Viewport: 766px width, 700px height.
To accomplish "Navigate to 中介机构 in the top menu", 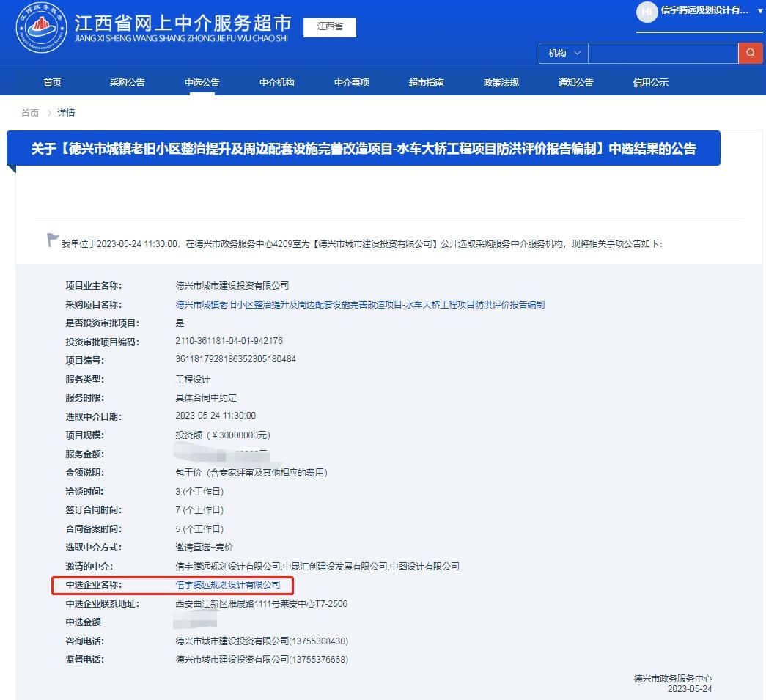I will (x=276, y=83).
